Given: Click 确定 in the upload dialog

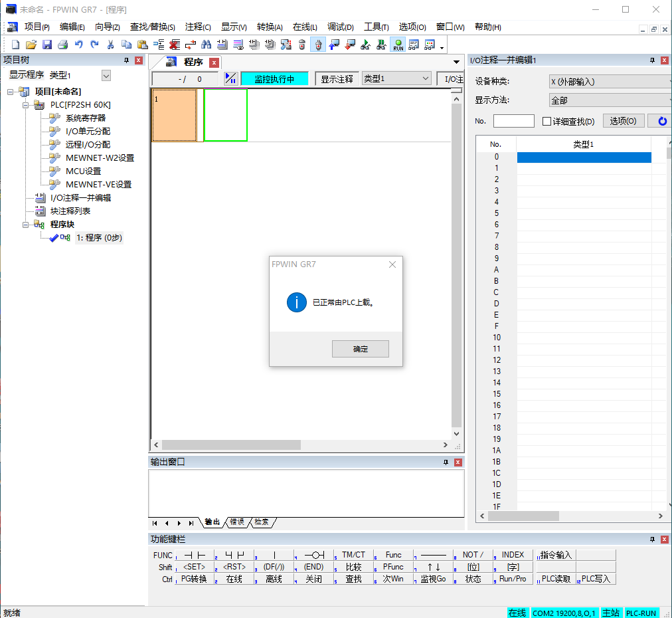Looking at the screenshot, I should (x=360, y=349).
